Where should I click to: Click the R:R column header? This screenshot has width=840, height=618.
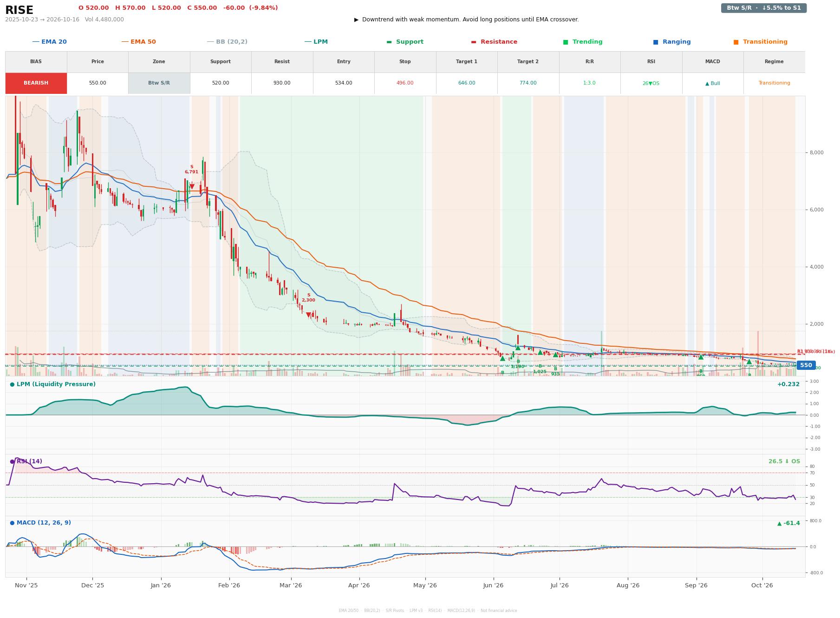pos(590,62)
